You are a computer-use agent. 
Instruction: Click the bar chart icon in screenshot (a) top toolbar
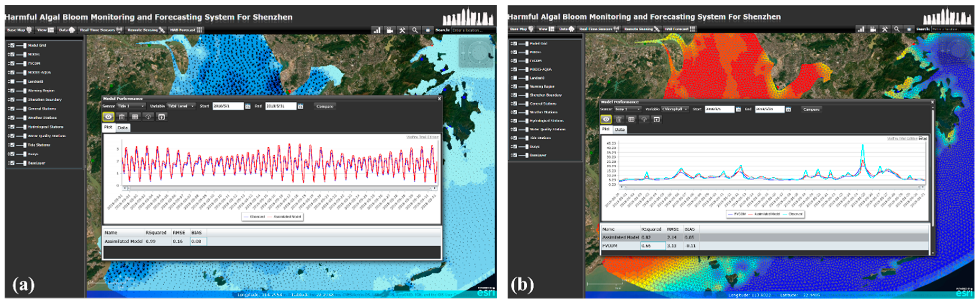pos(377,30)
